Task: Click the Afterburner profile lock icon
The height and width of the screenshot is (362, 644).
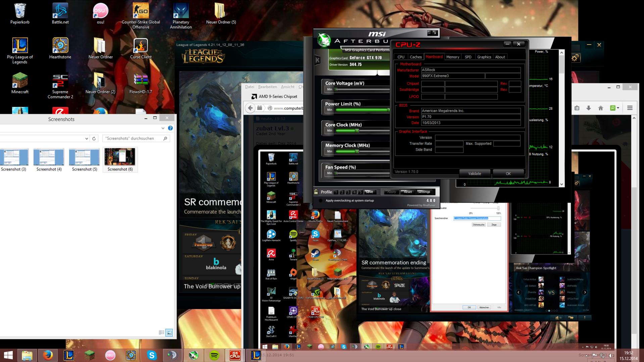Action: (316, 192)
